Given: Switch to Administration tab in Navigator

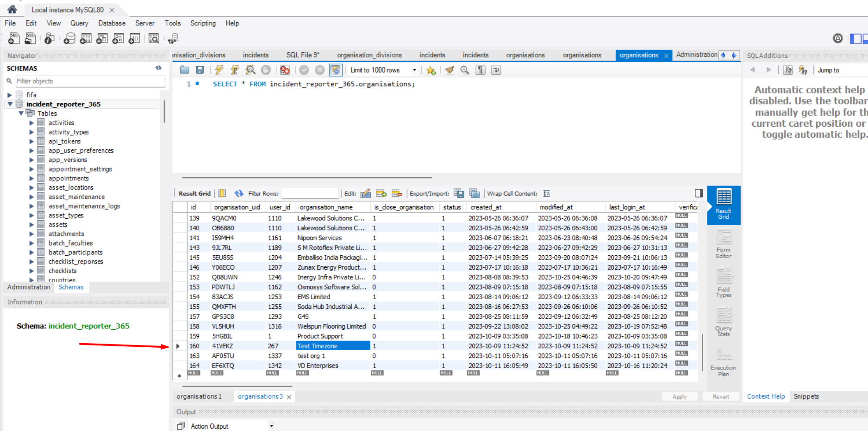Looking at the screenshot, I should (x=29, y=287).
